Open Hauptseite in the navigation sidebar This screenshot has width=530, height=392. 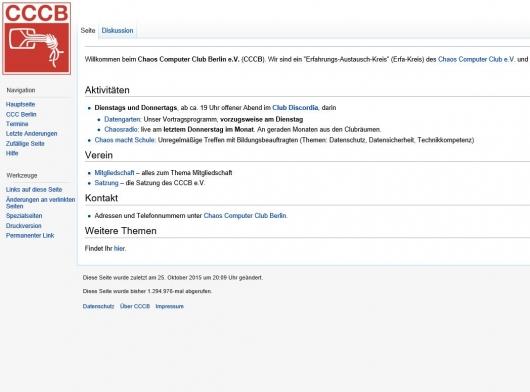coord(21,104)
